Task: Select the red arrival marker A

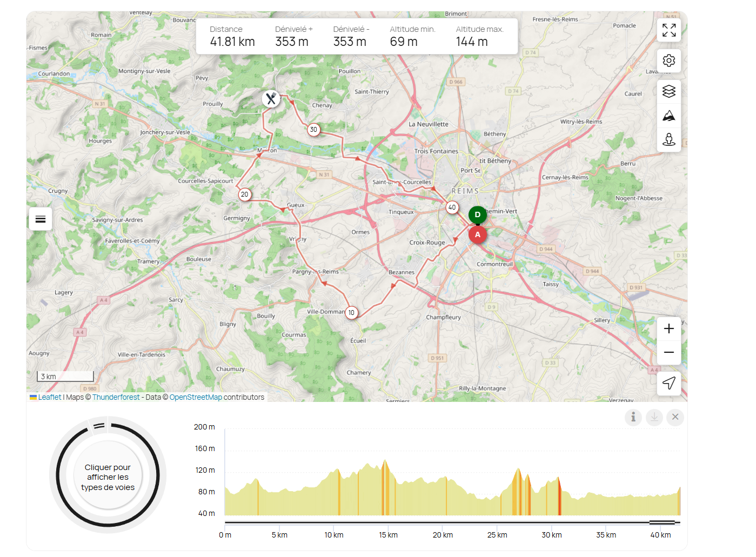Action: point(477,235)
